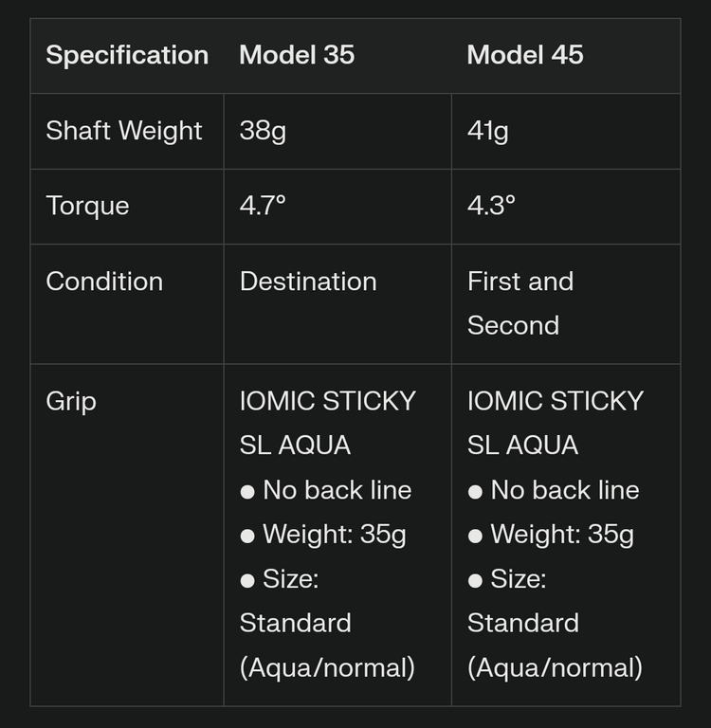Select the Model 35 column header
Viewport: 711px width, 728px height.
pyautogui.click(x=297, y=55)
